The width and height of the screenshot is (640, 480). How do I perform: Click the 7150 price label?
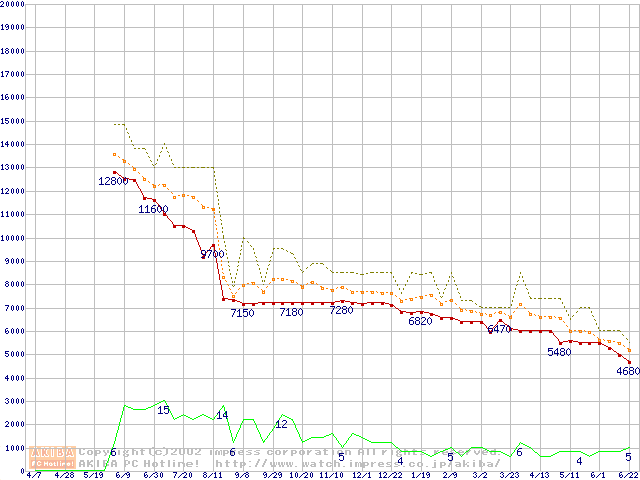(242, 313)
